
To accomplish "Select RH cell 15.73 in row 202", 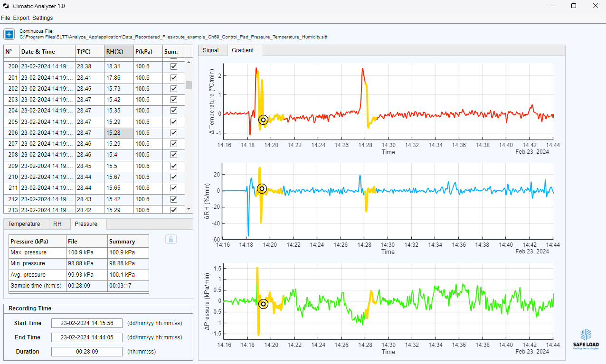I will [x=119, y=89].
